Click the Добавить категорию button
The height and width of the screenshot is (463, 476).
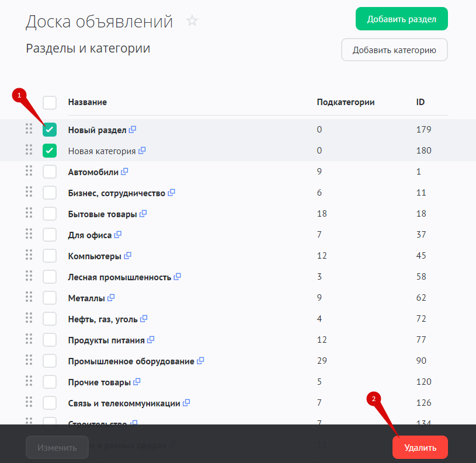pyautogui.click(x=394, y=50)
